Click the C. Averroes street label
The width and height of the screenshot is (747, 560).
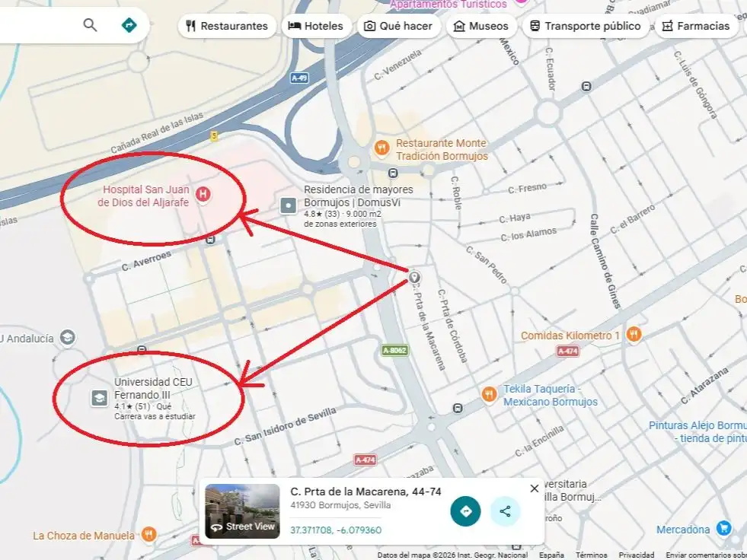(x=145, y=261)
